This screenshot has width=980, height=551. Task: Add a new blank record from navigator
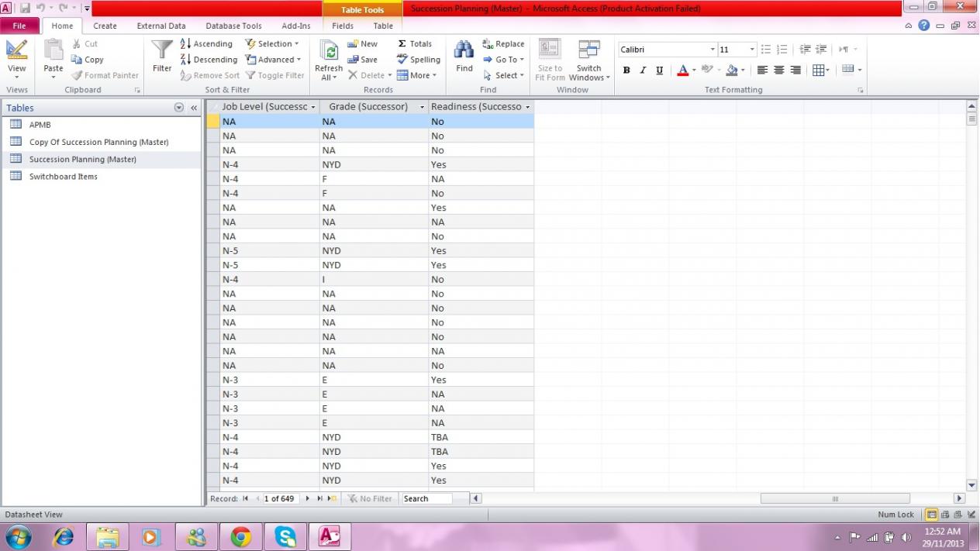333,498
